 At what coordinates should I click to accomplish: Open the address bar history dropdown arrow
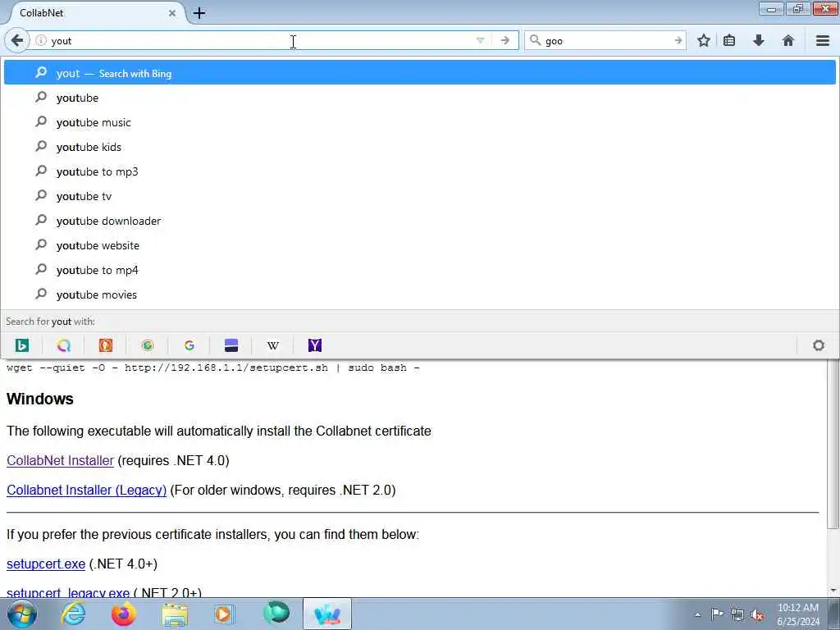coord(480,41)
